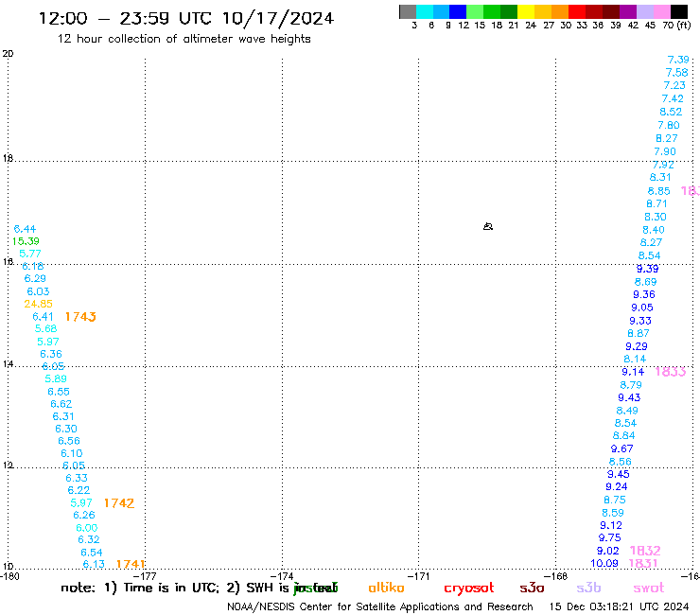Click the swot pass time 1832
The width and height of the screenshot is (700, 615).
(x=645, y=551)
